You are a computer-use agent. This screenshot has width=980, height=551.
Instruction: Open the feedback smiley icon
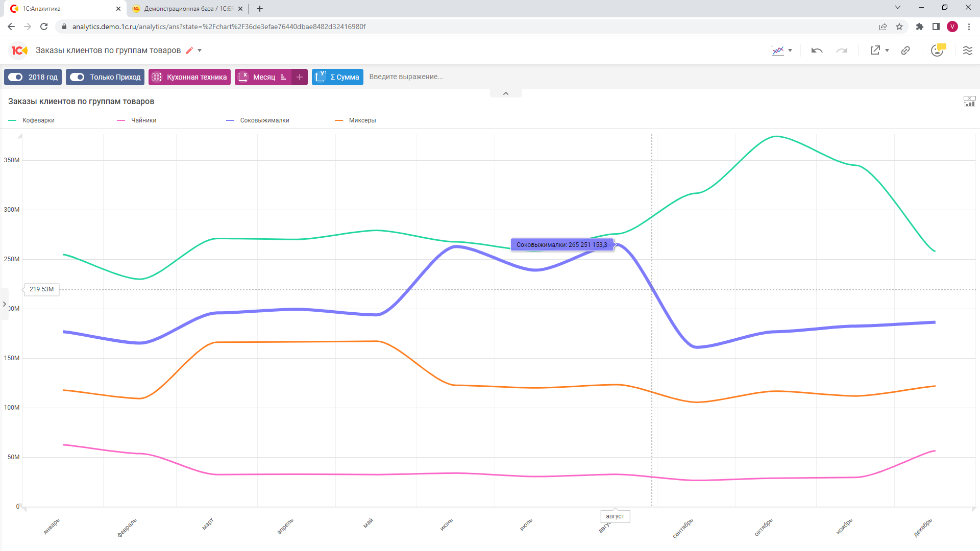(938, 50)
